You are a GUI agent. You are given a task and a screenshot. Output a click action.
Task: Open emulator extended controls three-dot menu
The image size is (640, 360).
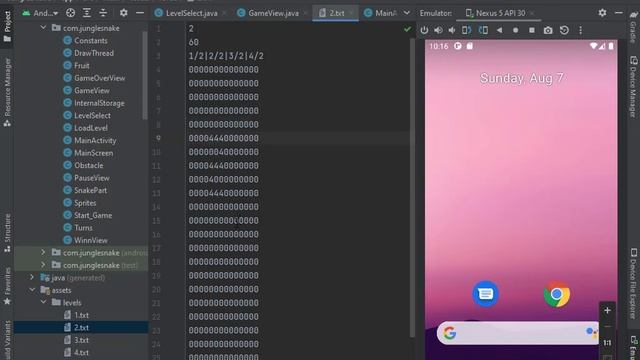tap(580, 30)
